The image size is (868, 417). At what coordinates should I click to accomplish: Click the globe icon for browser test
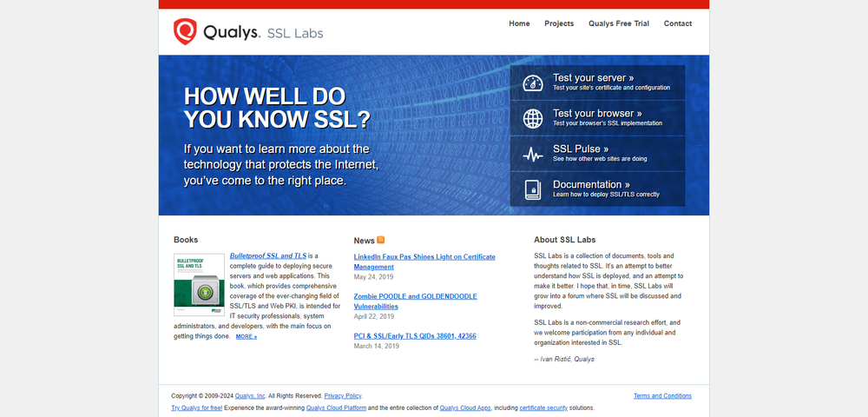click(533, 117)
